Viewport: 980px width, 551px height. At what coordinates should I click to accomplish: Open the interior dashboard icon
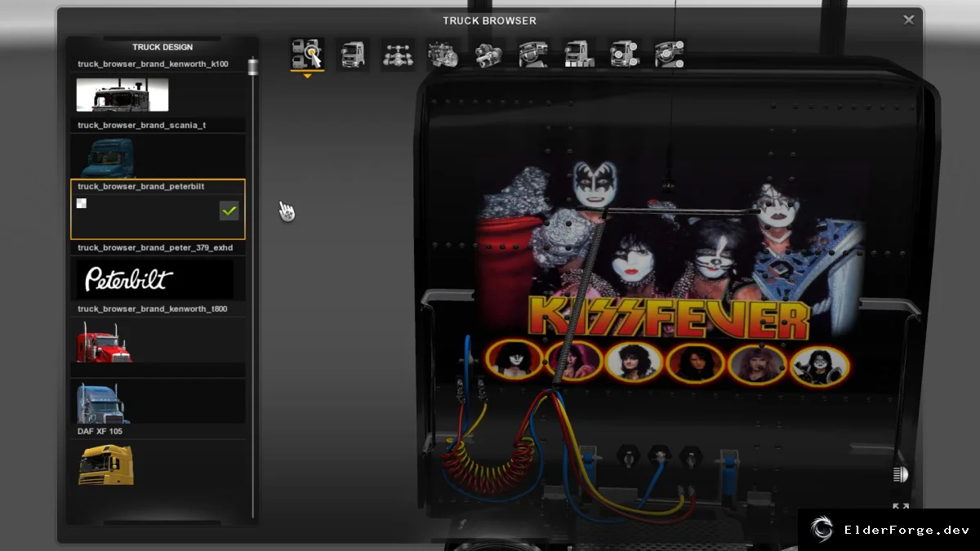534,54
